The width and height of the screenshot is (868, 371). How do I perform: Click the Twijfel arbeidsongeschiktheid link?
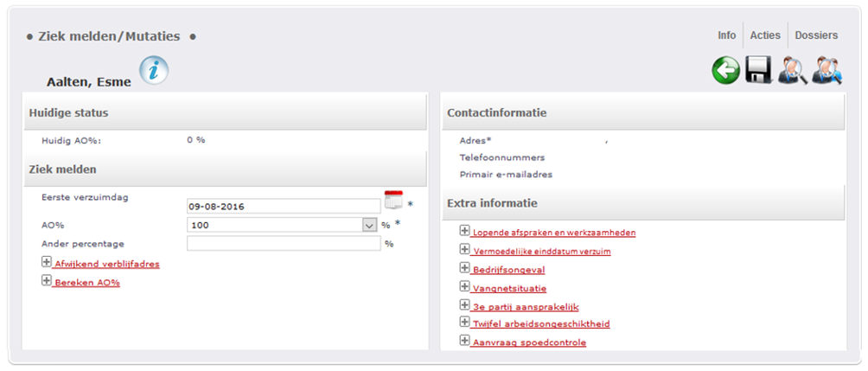click(541, 324)
